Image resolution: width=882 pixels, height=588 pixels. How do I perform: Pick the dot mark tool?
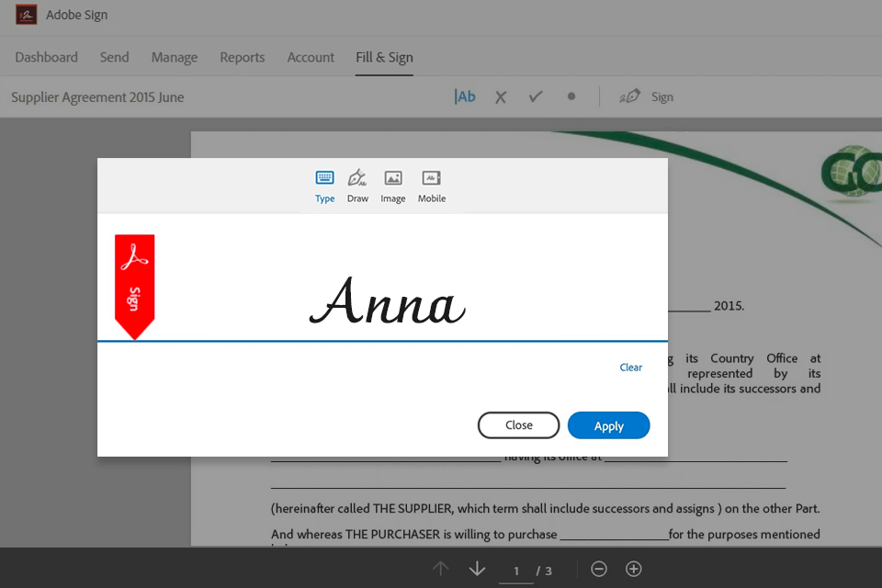tap(571, 96)
